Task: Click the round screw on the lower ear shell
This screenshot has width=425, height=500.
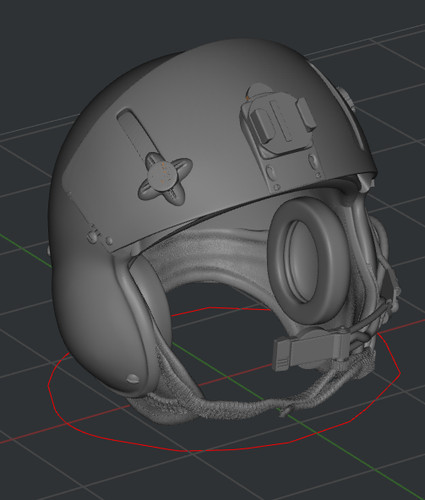Action: (133, 378)
